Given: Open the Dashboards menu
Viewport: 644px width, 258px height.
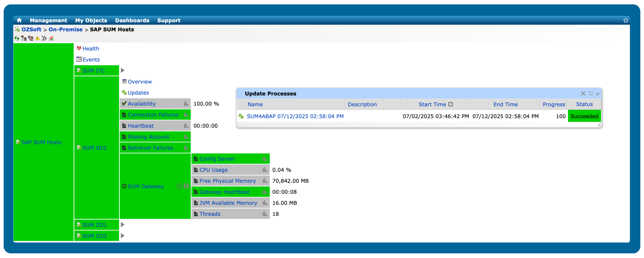Looking at the screenshot, I should click(132, 20).
